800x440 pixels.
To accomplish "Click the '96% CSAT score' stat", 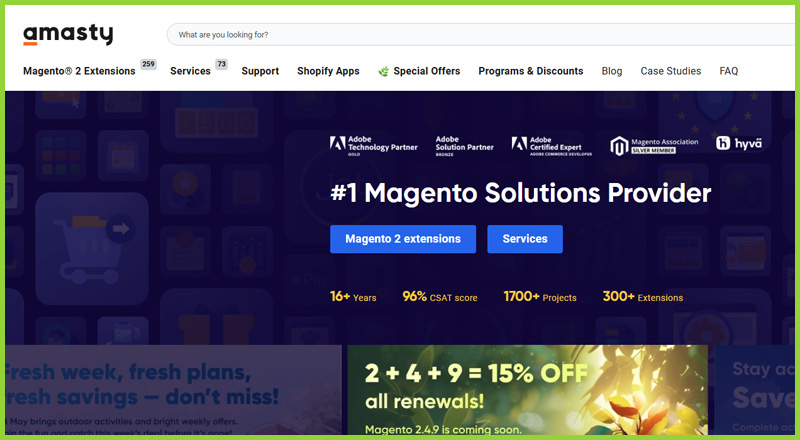I will pyautogui.click(x=440, y=297).
